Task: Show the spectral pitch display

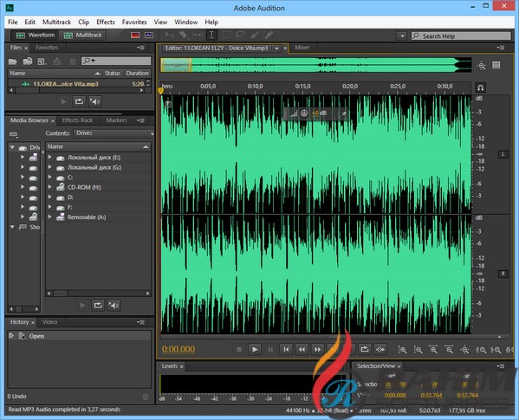Action: point(149,35)
